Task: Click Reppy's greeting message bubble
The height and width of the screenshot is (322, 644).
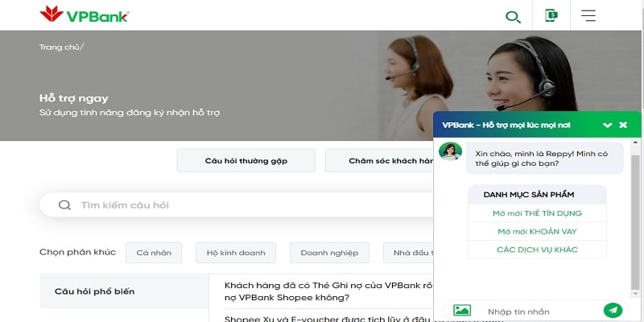Action: point(545,159)
